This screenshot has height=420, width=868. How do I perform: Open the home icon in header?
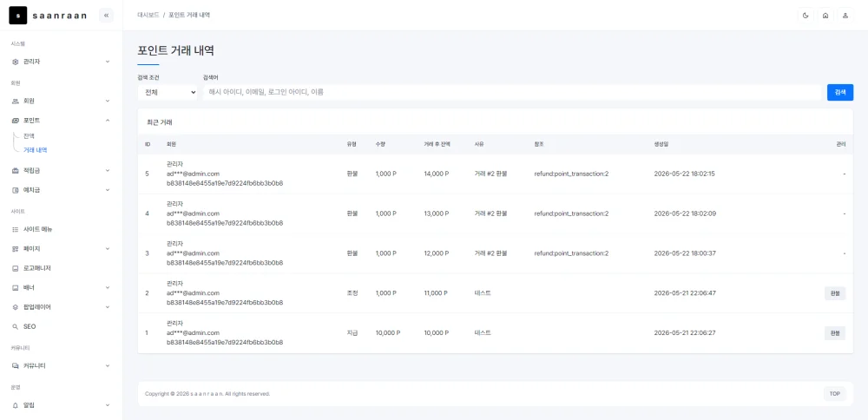(x=825, y=16)
